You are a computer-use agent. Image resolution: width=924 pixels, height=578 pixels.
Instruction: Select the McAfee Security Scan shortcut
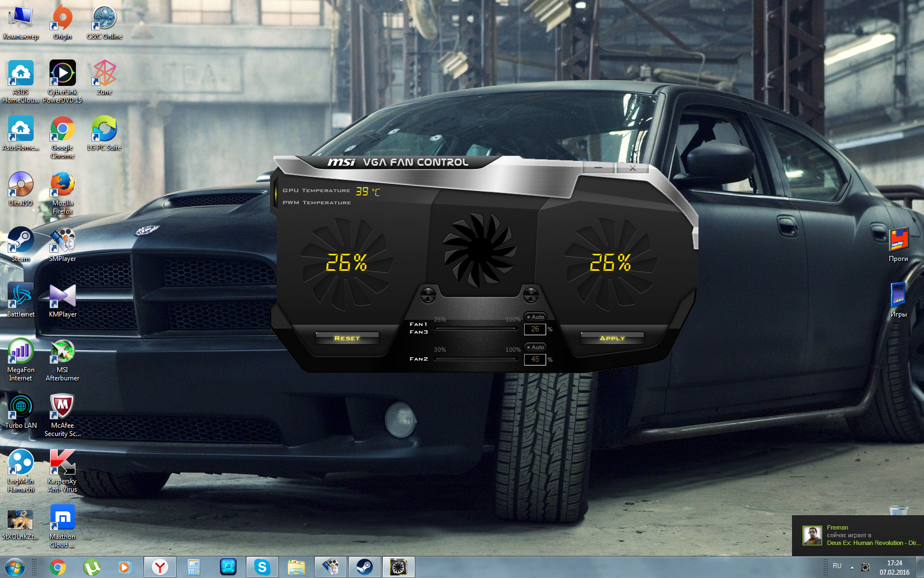(63, 415)
